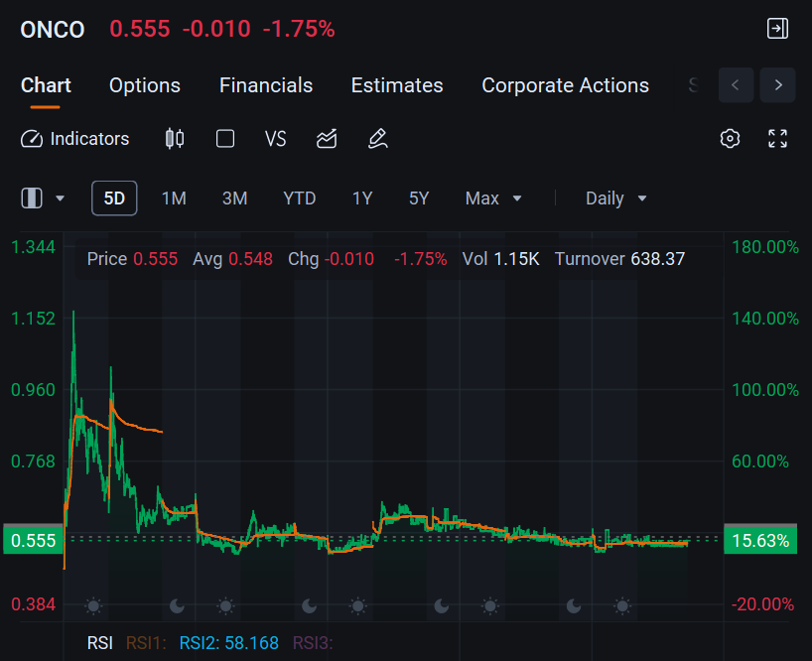Open the Daily interval dropdown
This screenshot has width=812, height=661.
click(616, 198)
